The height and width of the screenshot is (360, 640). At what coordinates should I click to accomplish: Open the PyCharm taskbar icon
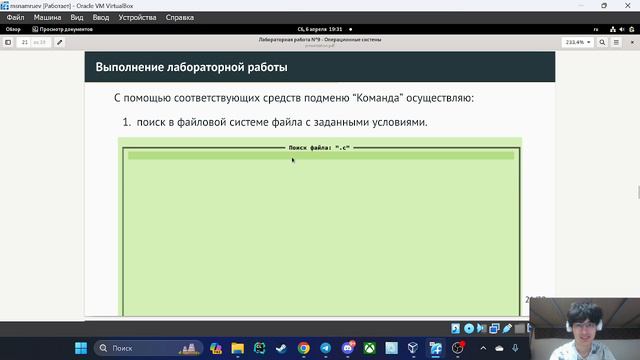(x=260, y=348)
